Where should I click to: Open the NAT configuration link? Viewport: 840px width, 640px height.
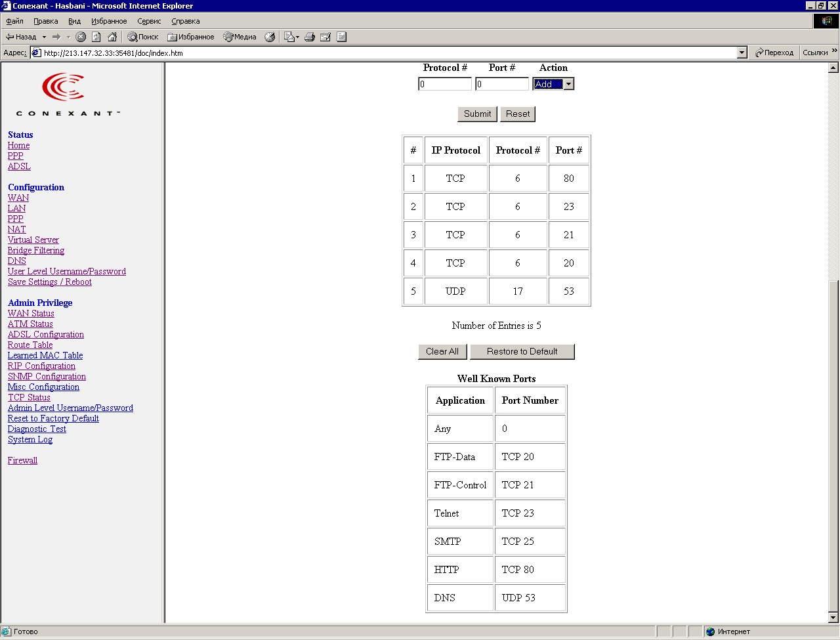click(17, 229)
